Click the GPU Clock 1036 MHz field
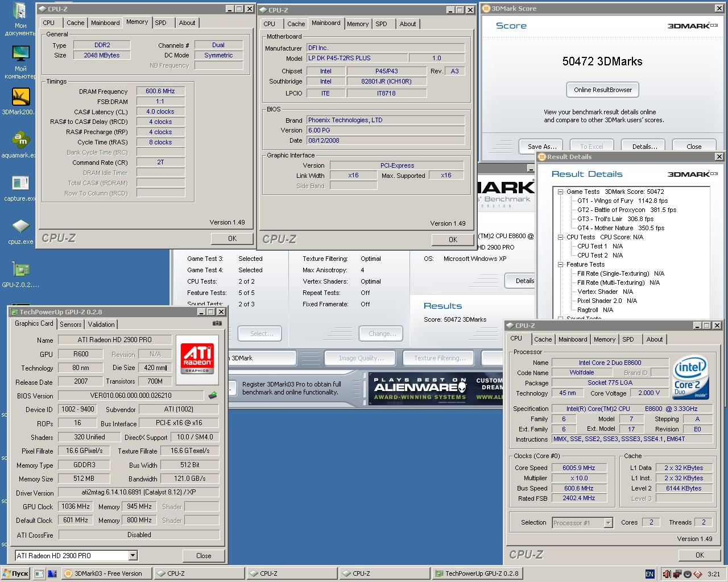 click(x=76, y=506)
